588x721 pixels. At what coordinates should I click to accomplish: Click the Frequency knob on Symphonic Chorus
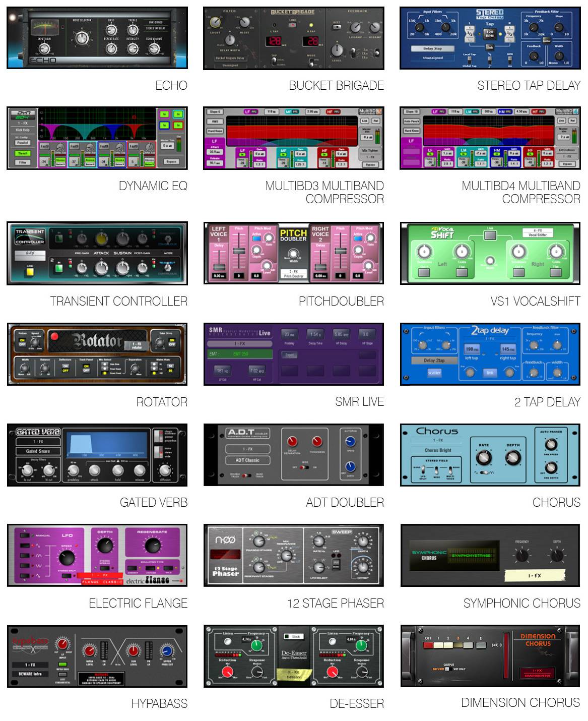[x=522, y=555]
